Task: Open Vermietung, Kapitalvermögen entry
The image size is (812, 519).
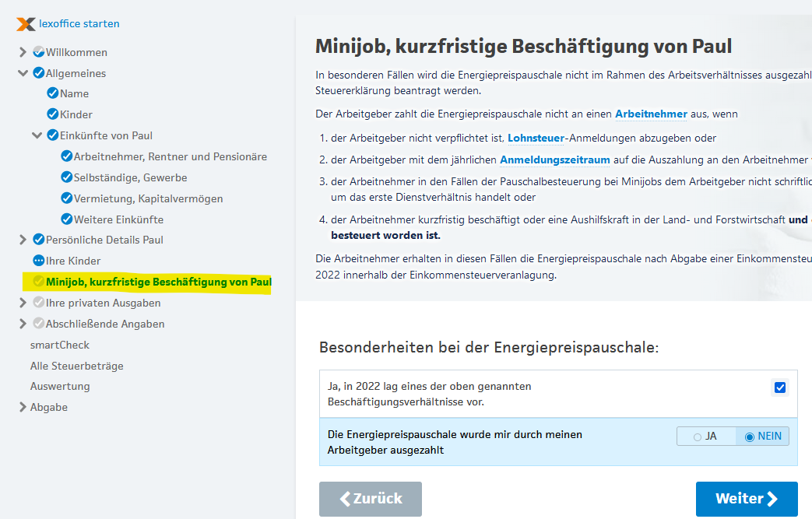Action: coord(148,198)
